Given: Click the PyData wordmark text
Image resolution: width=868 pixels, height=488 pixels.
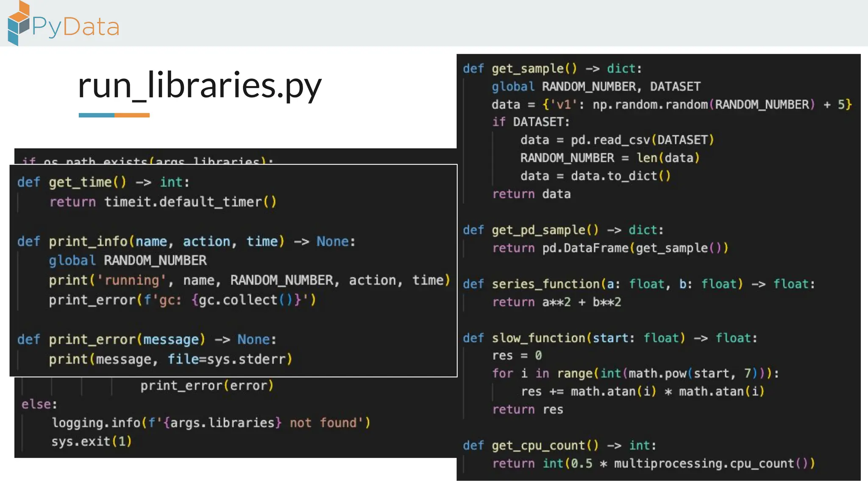Looking at the screenshot, I should point(76,27).
